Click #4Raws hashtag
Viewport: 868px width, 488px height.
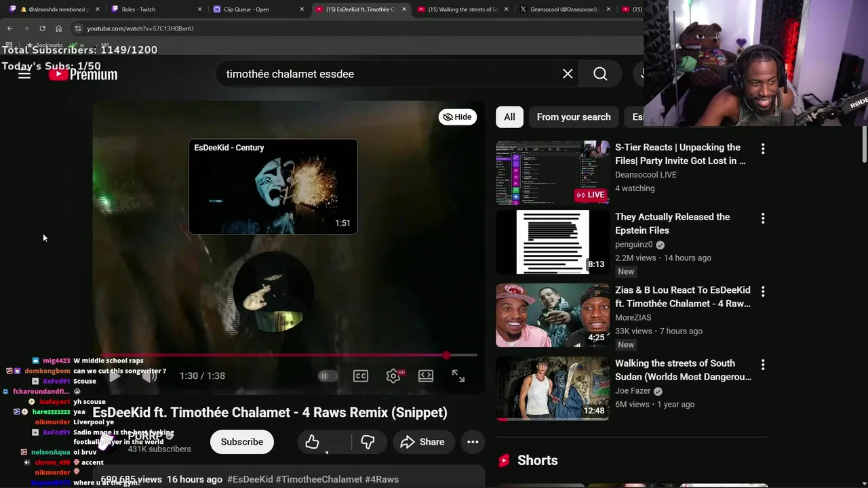382,479
